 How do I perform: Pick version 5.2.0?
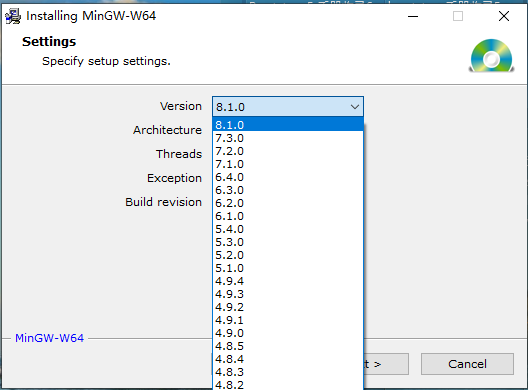[288, 255]
